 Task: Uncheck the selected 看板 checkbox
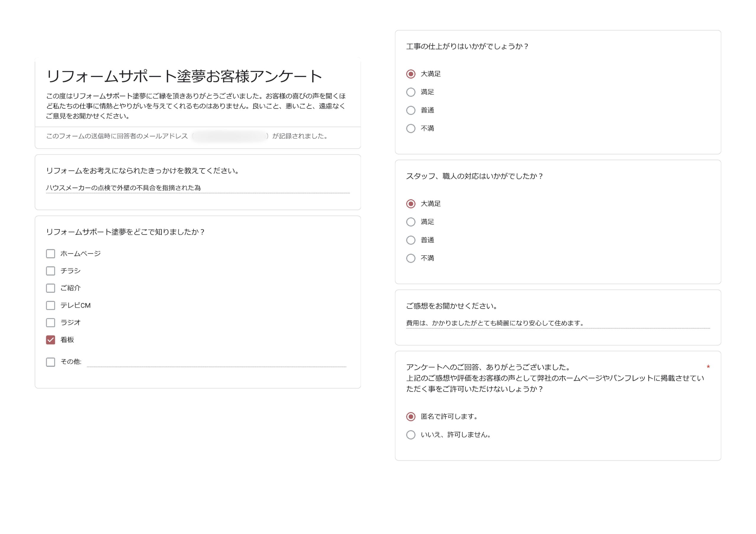pos(50,340)
